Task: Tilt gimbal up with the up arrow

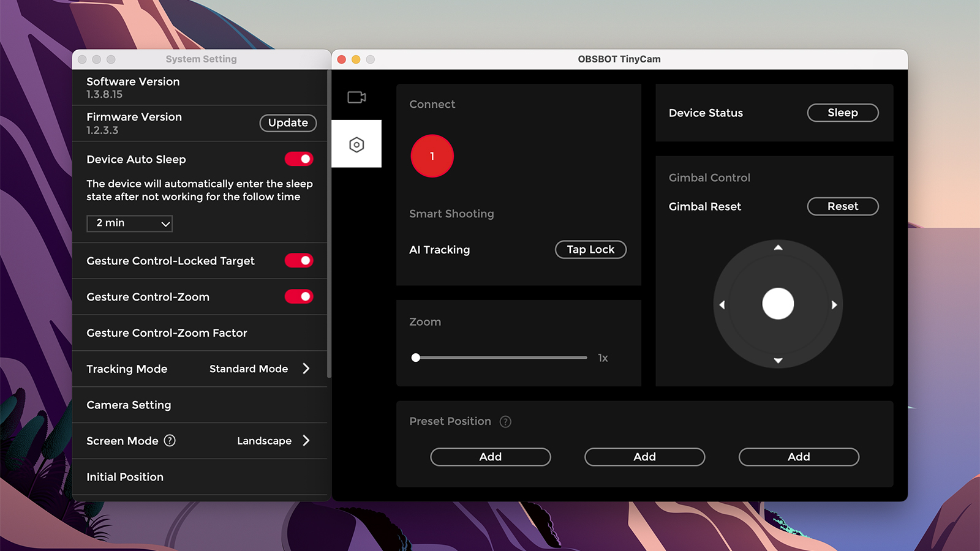Action: pos(778,247)
